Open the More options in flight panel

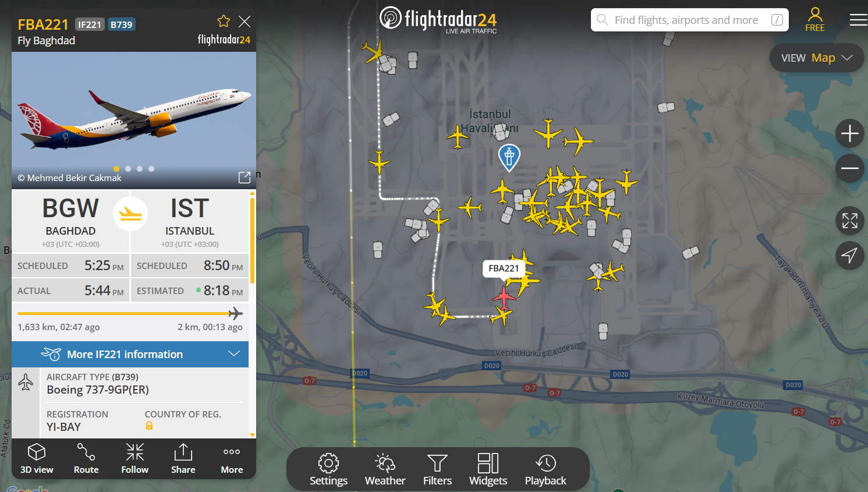[x=232, y=459]
